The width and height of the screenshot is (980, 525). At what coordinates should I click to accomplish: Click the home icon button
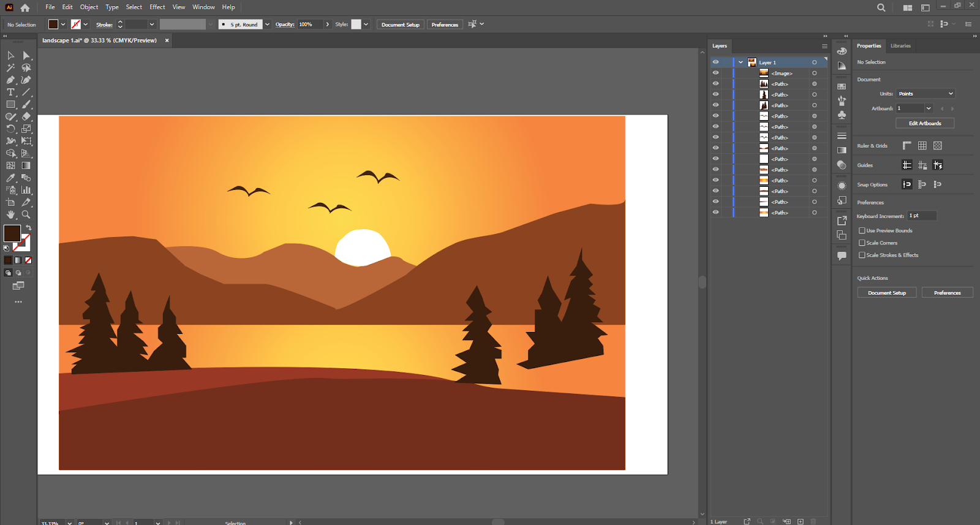[25, 8]
